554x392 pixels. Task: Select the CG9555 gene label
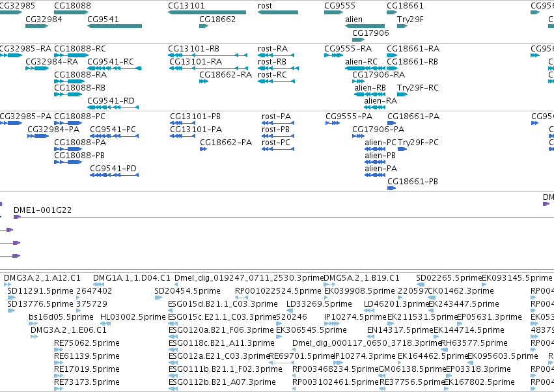pyautogui.click(x=340, y=6)
